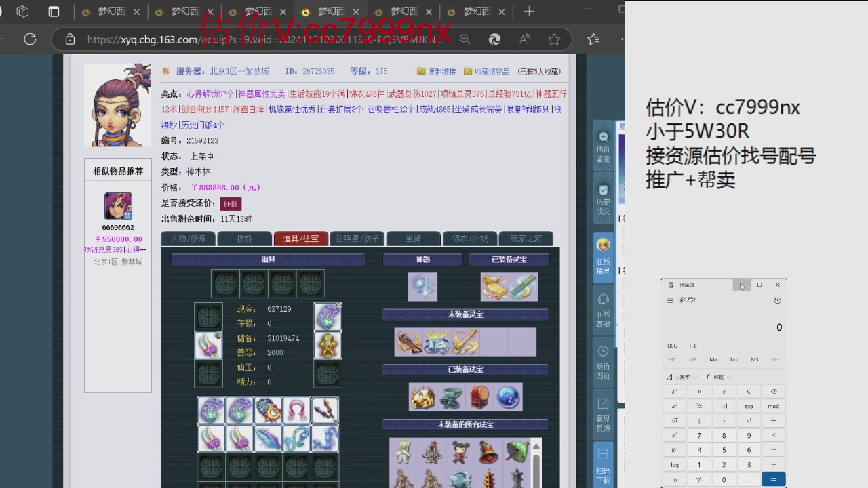Click the browser address bar URL

[264, 39]
